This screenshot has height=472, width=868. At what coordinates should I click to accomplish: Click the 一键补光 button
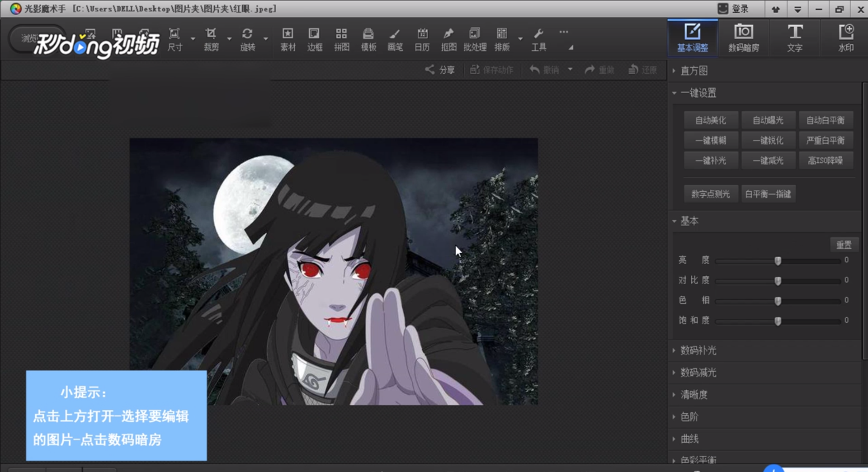[711, 160]
